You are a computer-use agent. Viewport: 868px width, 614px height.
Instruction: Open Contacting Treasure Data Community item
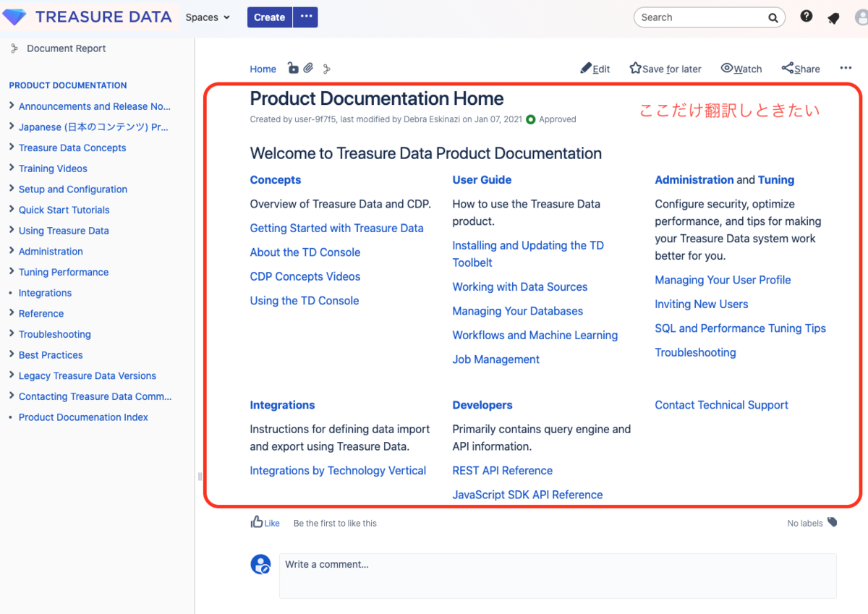[95, 397]
